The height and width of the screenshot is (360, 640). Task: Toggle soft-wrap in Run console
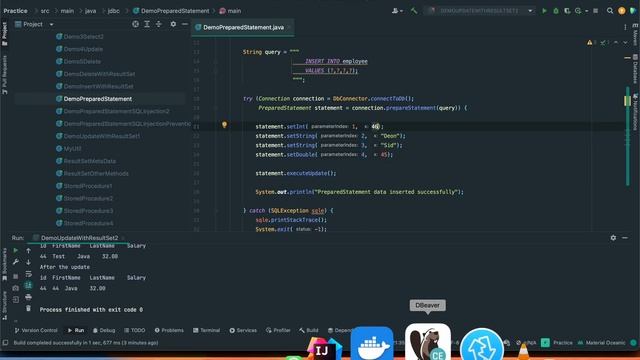click(28, 274)
